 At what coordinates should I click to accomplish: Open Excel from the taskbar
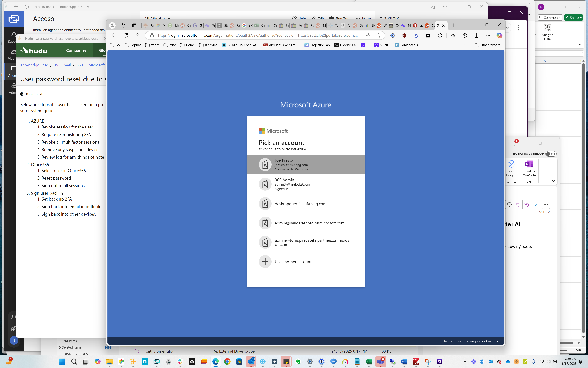(x=369, y=362)
